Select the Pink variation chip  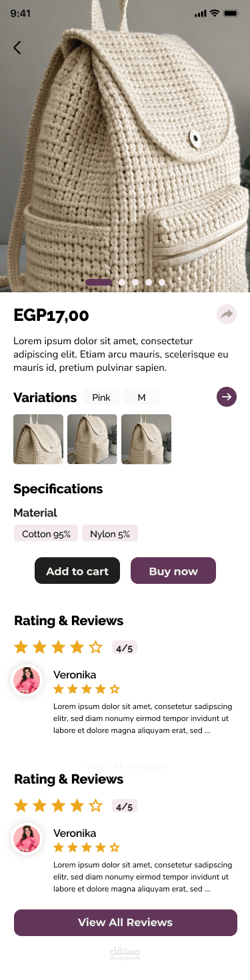coord(101,397)
